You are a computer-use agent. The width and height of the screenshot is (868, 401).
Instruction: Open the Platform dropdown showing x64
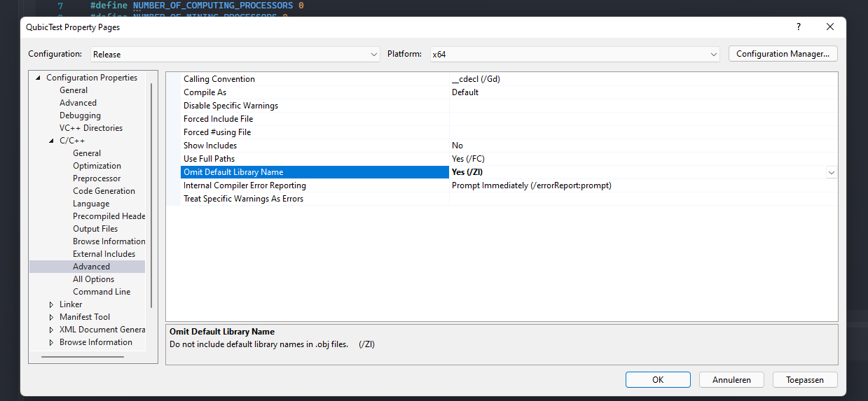coord(575,54)
